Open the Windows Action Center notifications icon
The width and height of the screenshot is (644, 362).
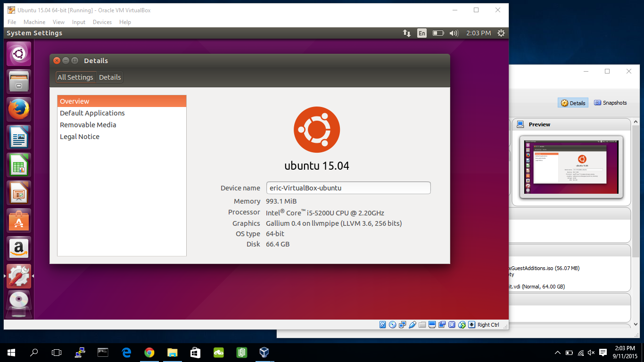[603, 353]
